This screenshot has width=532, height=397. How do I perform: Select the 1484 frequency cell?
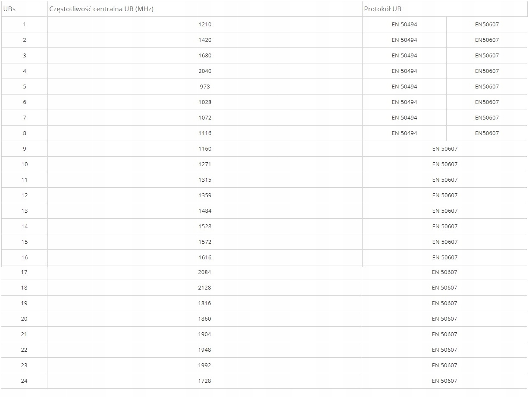pos(205,211)
